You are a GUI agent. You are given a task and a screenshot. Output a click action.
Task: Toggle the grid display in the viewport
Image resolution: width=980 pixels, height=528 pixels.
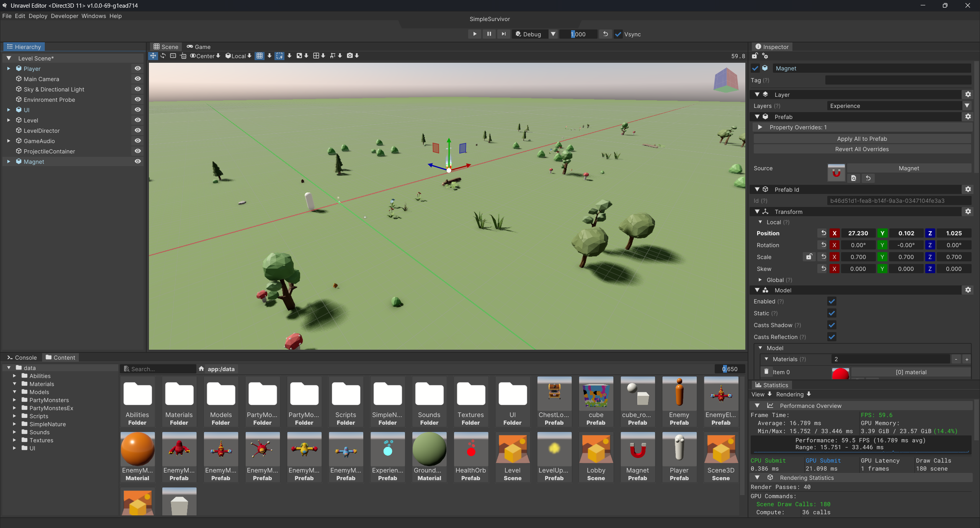click(260, 55)
